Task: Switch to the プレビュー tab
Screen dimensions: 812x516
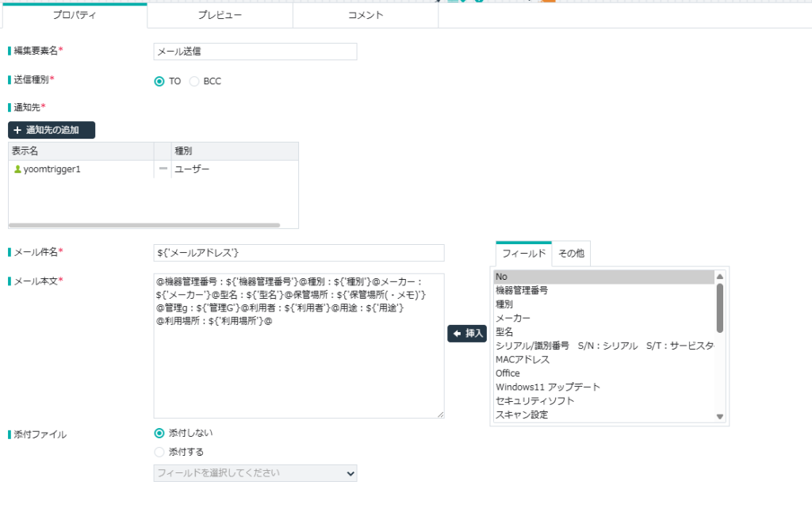Action: 220,15
